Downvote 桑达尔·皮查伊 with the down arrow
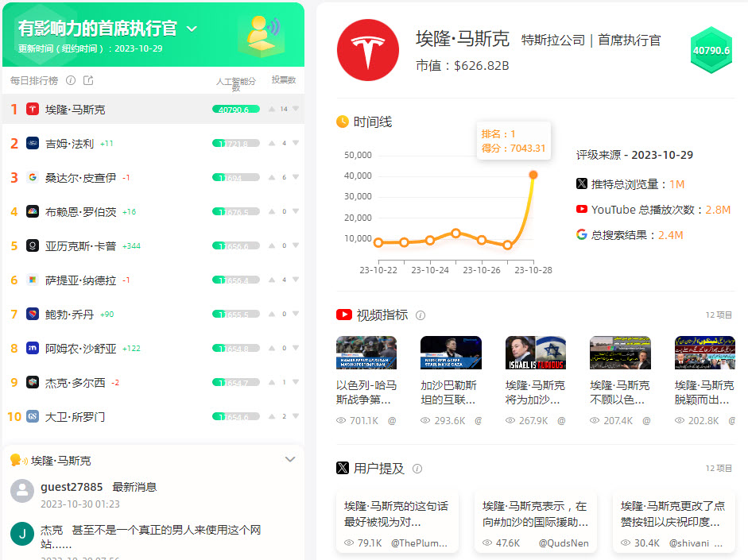Viewport: 748px width, 560px height. (x=296, y=177)
